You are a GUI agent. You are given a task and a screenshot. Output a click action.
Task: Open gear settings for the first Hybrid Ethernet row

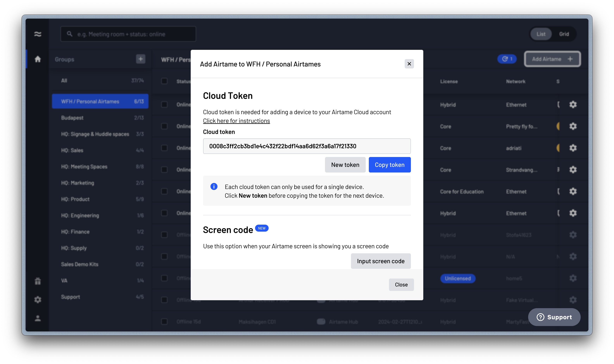(x=573, y=104)
